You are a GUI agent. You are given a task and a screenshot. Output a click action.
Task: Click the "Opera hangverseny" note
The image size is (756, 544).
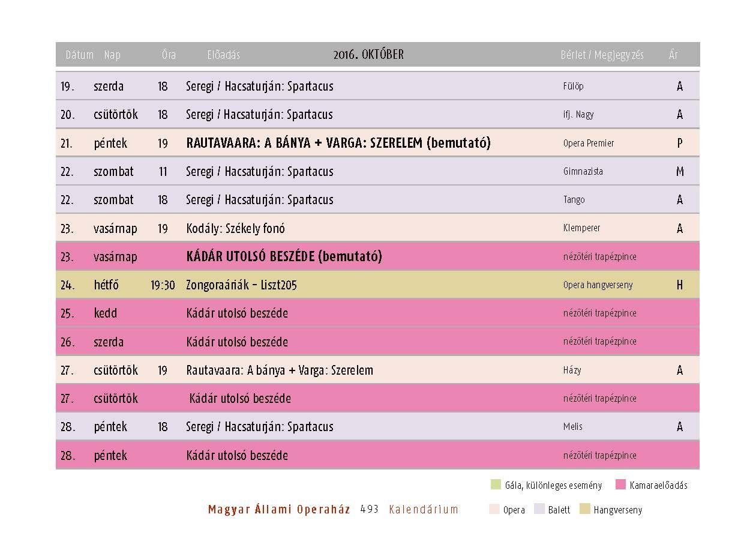point(598,285)
